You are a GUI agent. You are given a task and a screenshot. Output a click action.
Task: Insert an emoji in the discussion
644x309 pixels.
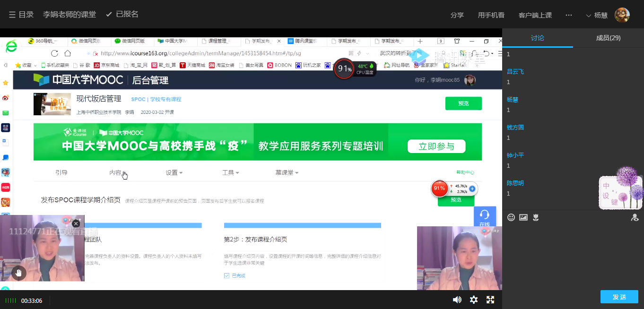511,217
